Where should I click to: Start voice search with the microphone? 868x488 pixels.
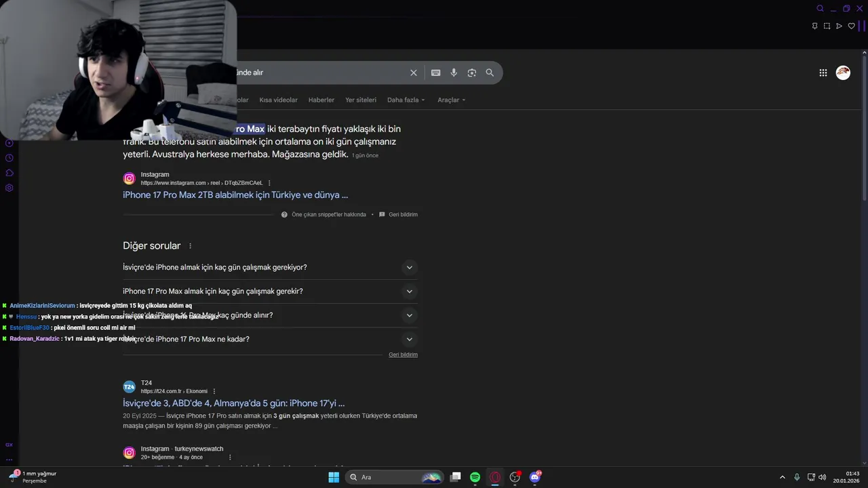454,73
